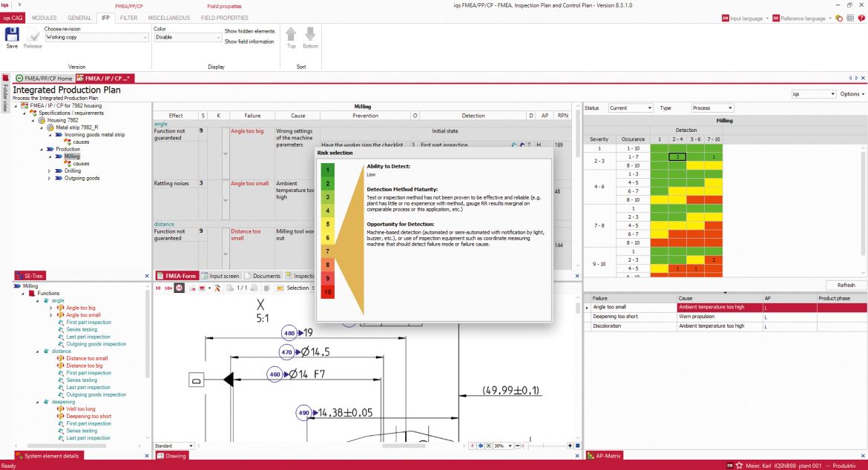The width and height of the screenshot is (868, 470).
Task: Select the 10+ rating icon in the form toolbar
Action: click(168, 288)
